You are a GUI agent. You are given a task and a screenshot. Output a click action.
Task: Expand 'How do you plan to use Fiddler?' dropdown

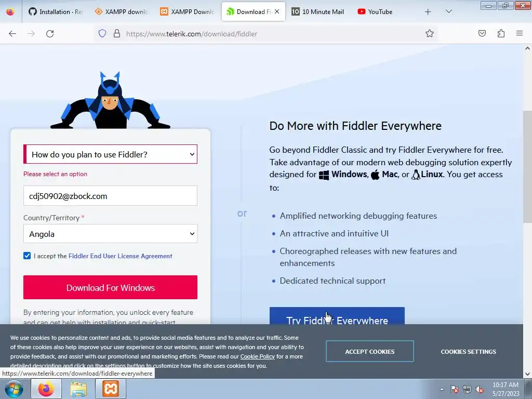[110, 154]
